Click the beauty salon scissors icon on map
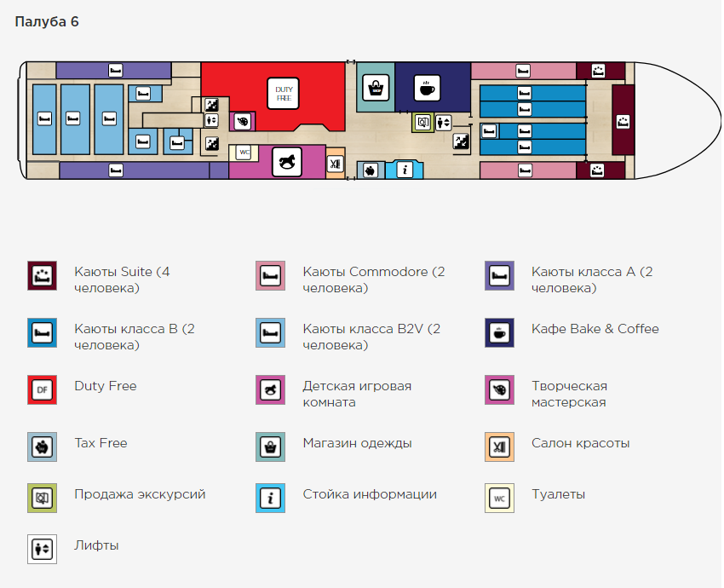Screen dimensions: 724x588 pyautogui.click(x=335, y=163)
